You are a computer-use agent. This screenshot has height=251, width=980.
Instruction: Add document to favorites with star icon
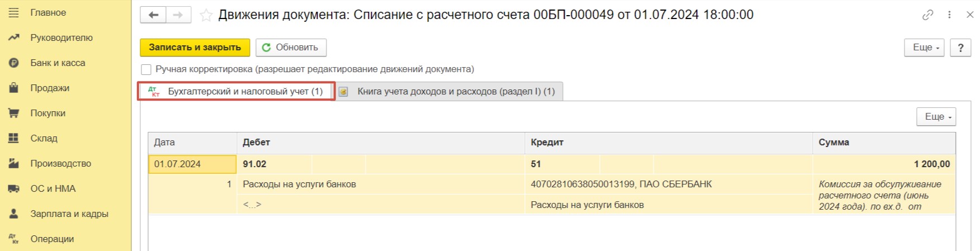(x=206, y=15)
